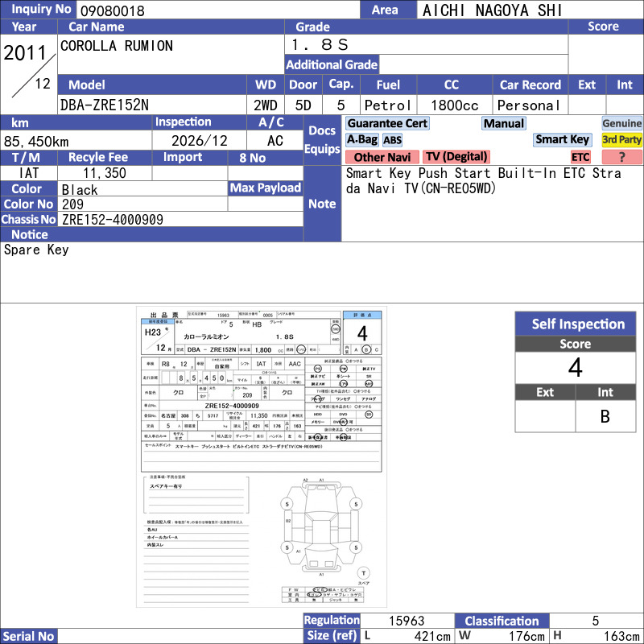Image resolution: width=644 pixels, height=644 pixels.
Task: Click color number 209
Action: [72, 204]
